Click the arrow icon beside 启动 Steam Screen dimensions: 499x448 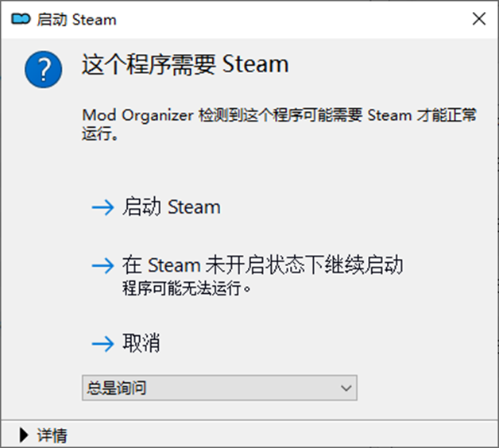coord(103,207)
